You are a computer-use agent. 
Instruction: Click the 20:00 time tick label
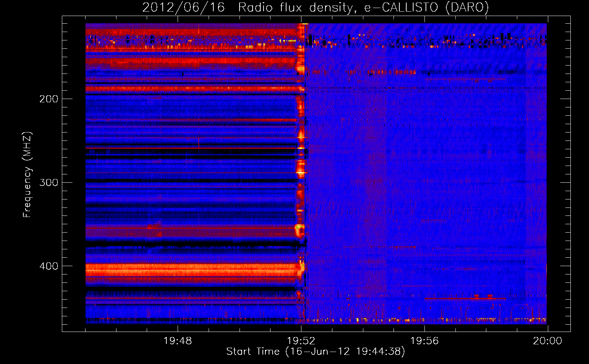[x=548, y=341]
